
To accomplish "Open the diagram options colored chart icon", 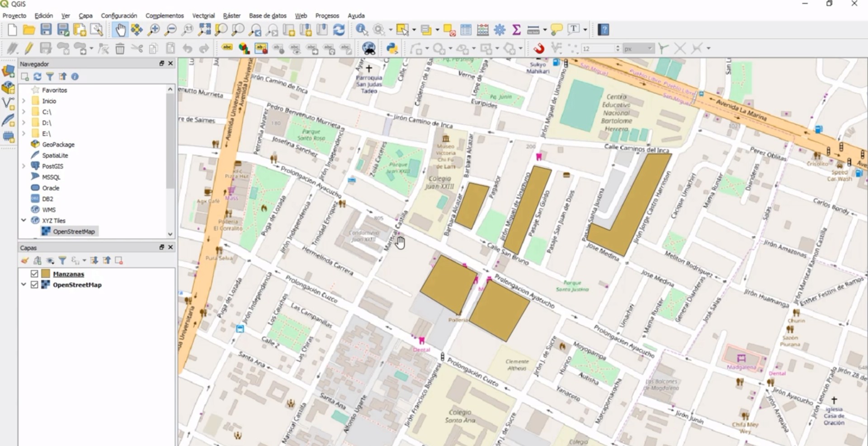I will point(244,48).
